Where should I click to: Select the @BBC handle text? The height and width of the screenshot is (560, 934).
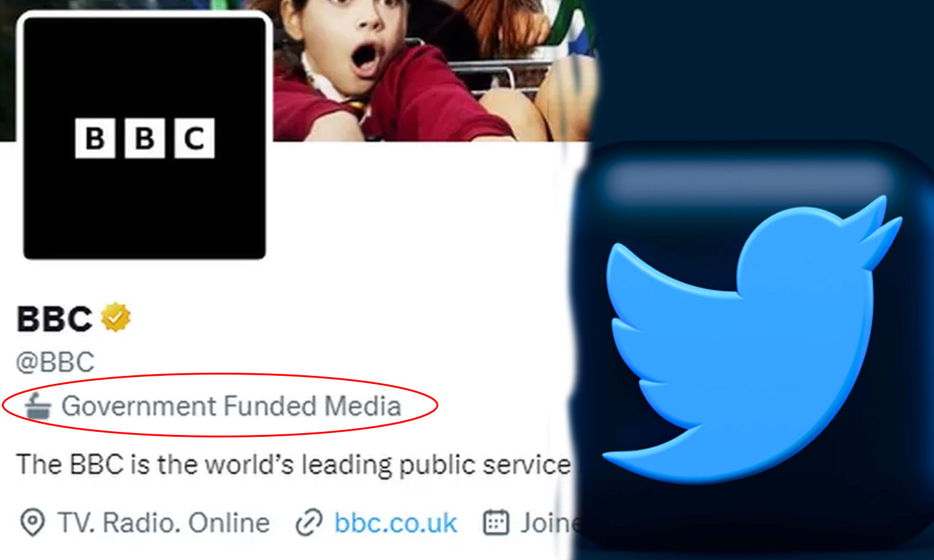tap(55, 362)
